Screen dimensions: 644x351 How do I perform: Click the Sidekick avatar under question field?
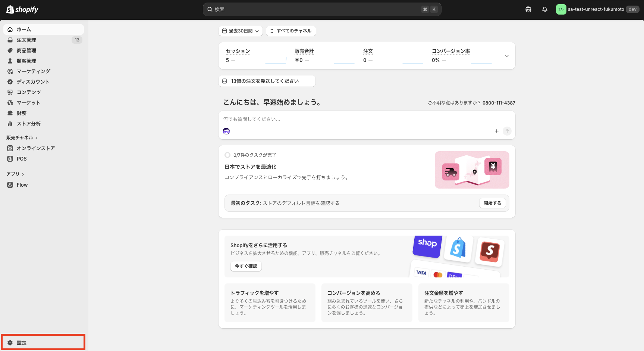226,131
